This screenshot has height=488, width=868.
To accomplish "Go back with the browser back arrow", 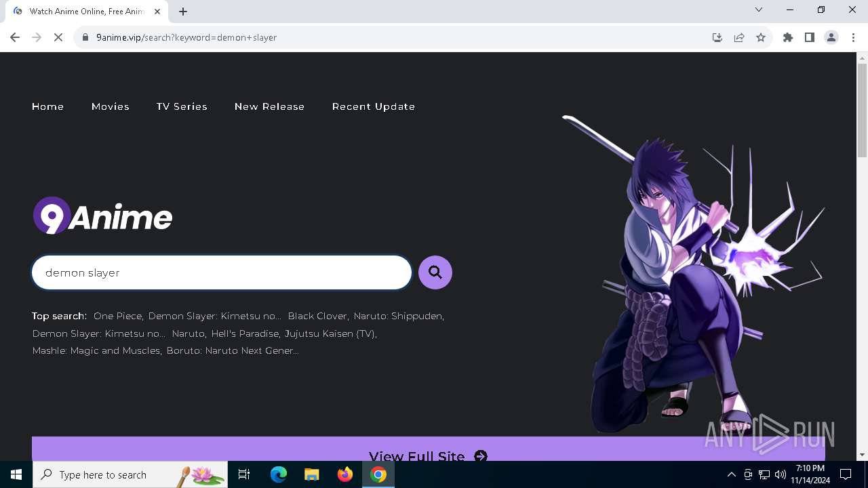I will click(x=15, y=37).
